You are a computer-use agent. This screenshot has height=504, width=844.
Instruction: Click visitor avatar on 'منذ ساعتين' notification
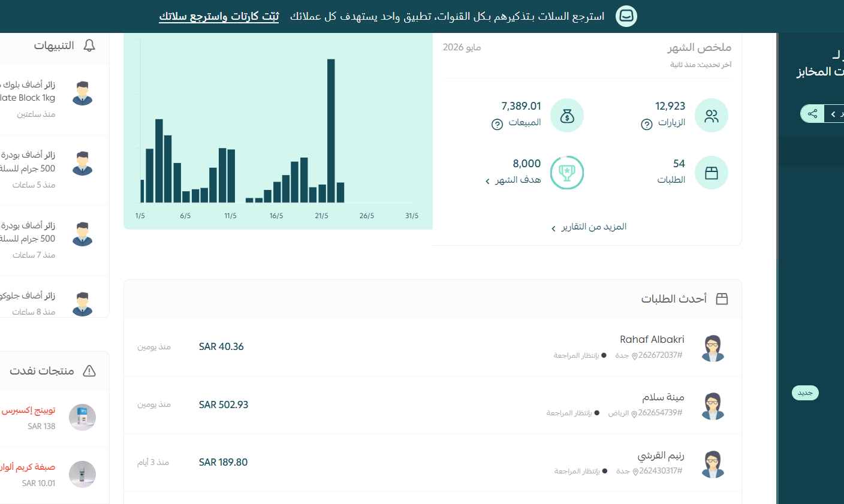82,93
